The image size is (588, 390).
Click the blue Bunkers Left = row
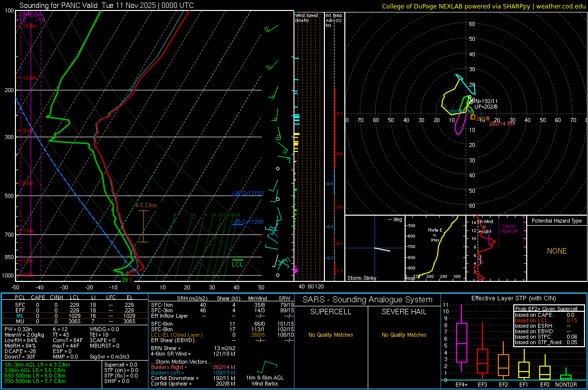[193, 373]
